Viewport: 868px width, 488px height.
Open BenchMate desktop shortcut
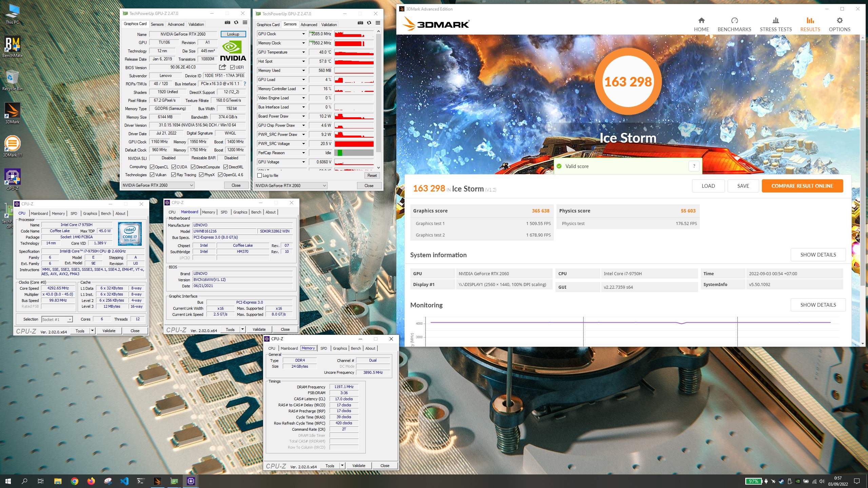[13, 47]
